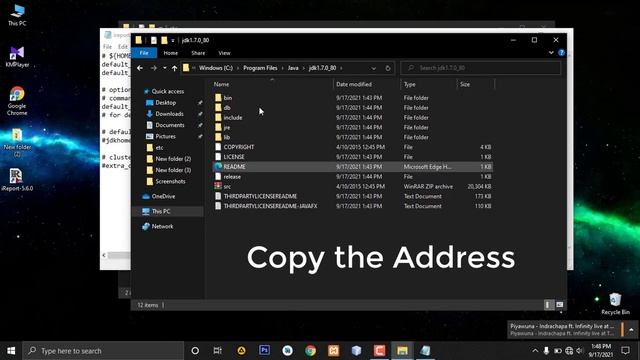The image size is (640, 360).
Task: Open Task View on the taskbar
Action: pos(218,351)
